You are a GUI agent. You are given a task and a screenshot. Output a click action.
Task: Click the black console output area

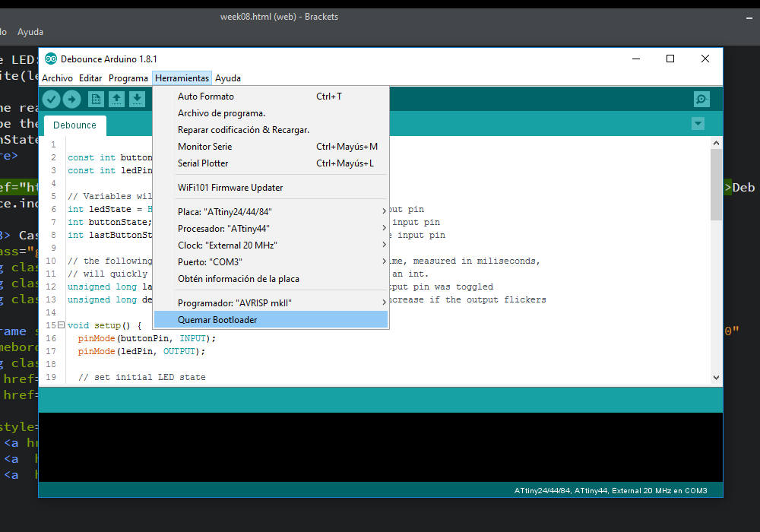tap(381, 447)
